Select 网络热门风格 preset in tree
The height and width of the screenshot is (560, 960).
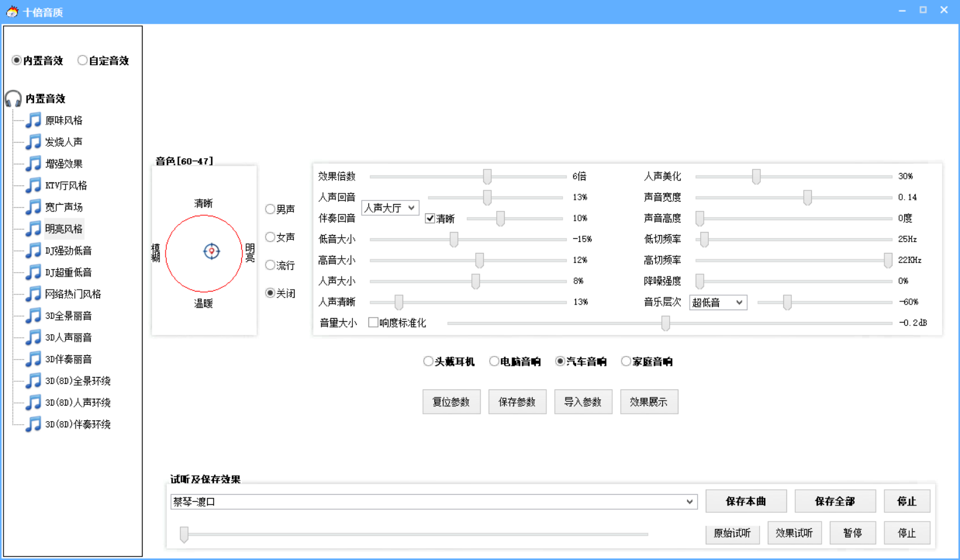coord(73,294)
